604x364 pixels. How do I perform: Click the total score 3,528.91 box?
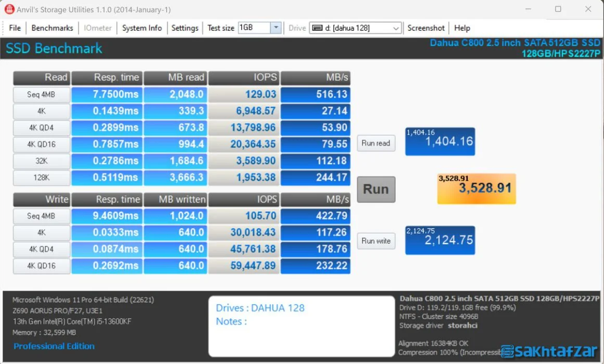(476, 189)
